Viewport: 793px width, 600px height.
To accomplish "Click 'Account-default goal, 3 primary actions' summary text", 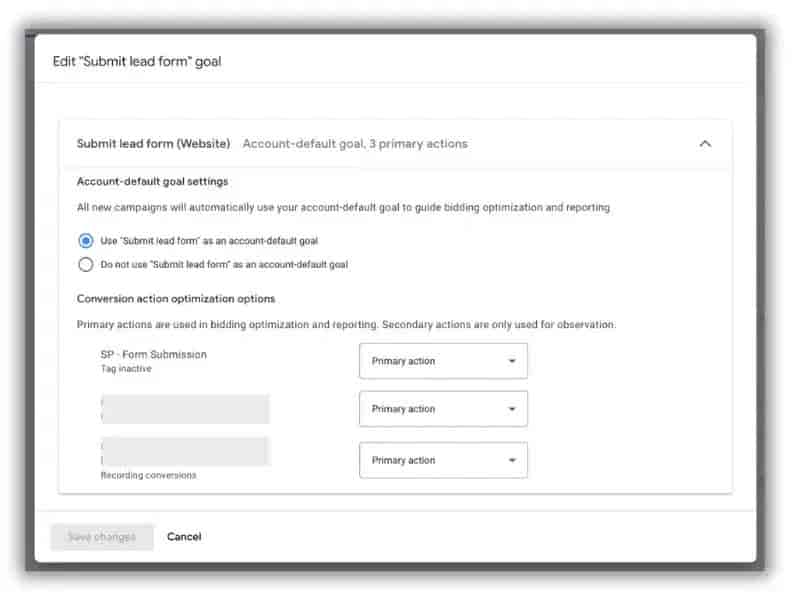I will (x=355, y=144).
